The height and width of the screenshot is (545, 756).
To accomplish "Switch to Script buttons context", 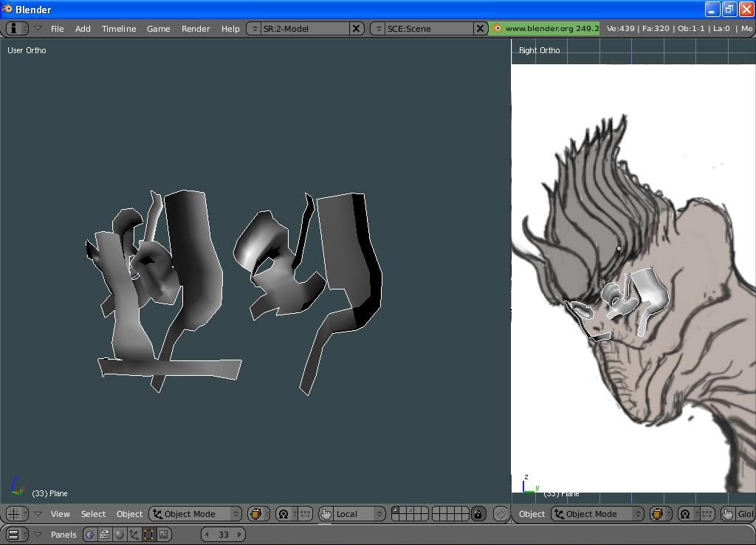I will pyautogui.click(x=105, y=535).
